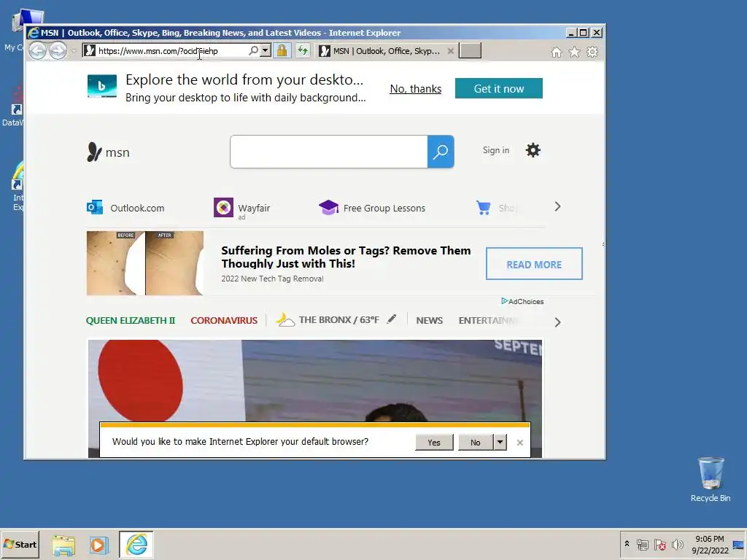Click inside the MSN web search box
Screen dimensions: 747x560
[x=329, y=152]
